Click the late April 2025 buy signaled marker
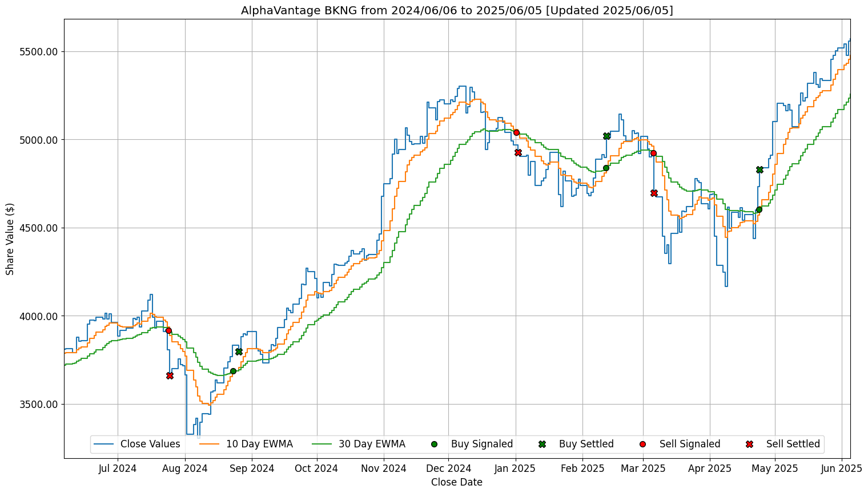 coord(759,209)
